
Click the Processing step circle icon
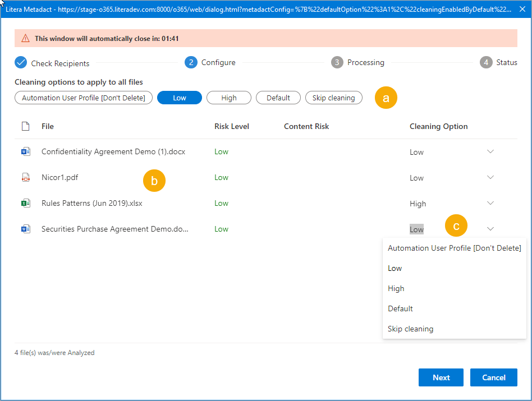[x=337, y=63]
